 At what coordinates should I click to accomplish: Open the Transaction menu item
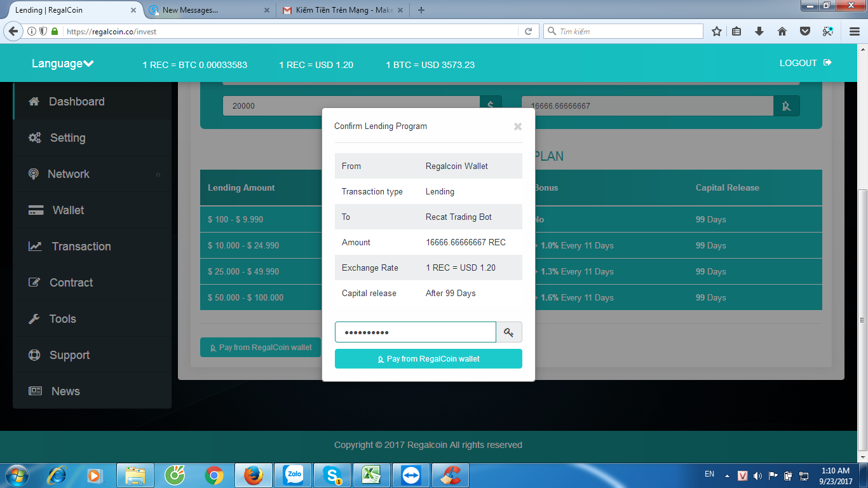click(92, 247)
